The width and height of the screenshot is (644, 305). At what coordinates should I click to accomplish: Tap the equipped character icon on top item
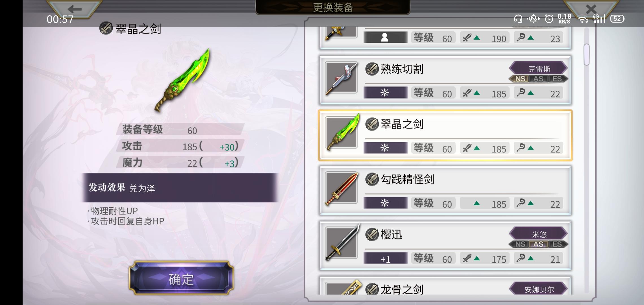(386, 38)
